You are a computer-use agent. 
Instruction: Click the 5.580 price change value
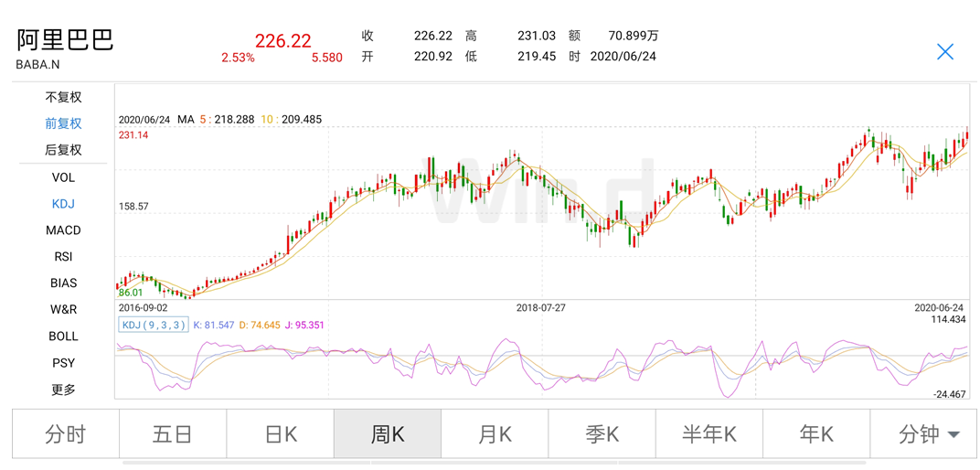(x=326, y=58)
